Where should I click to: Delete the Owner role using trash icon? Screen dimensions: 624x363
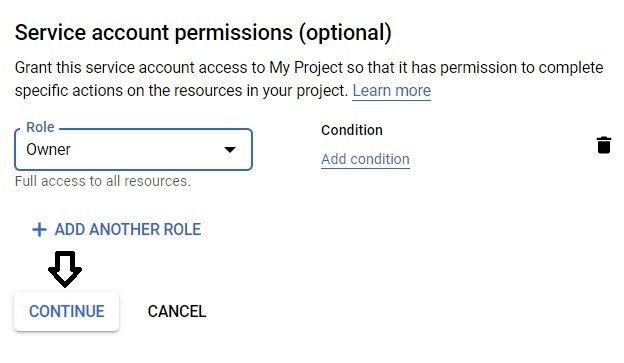click(x=604, y=145)
